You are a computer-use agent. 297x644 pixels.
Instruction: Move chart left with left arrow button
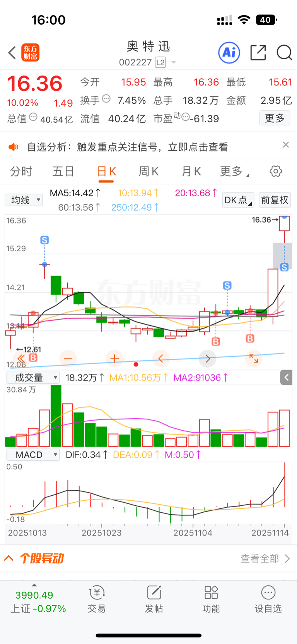point(161,359)
